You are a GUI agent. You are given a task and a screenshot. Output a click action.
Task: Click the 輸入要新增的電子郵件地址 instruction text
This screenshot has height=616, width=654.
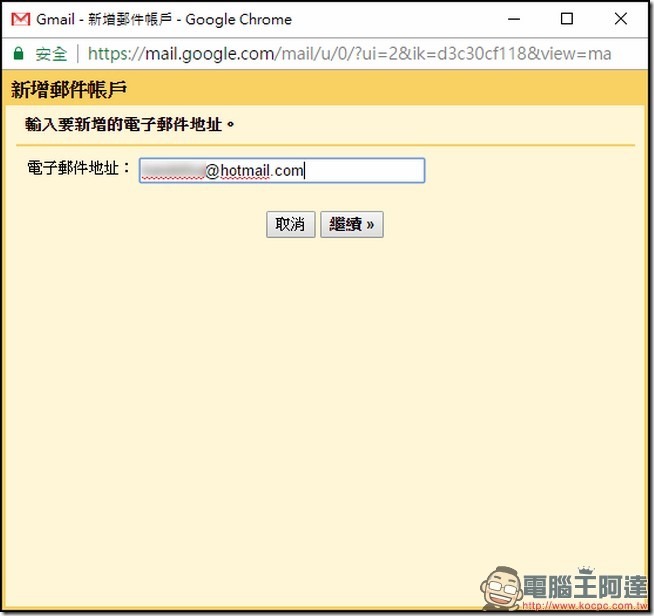pos(130,124)
